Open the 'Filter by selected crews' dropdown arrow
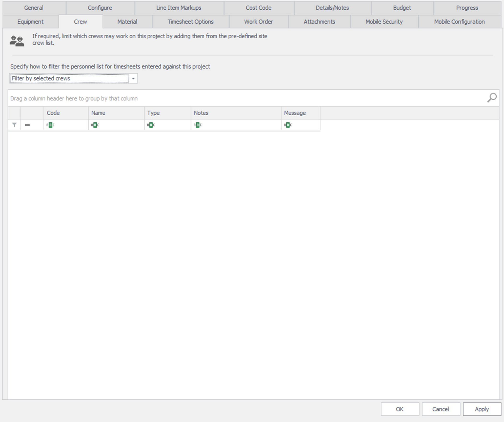 133,79
